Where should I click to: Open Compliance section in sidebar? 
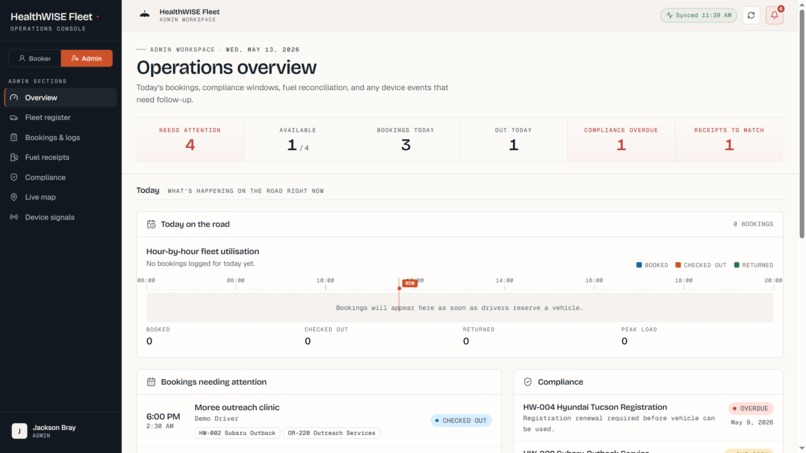(x=61, y=177)
